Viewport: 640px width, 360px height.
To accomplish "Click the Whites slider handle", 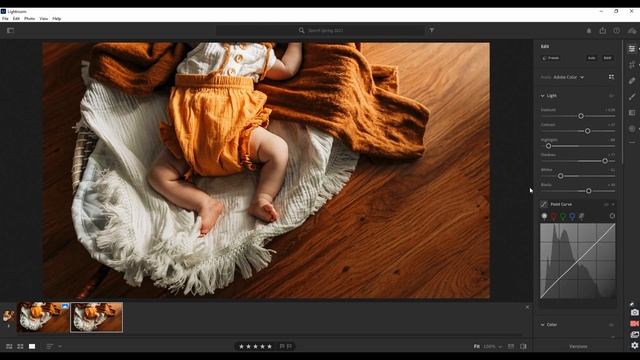I will point(560,176).
